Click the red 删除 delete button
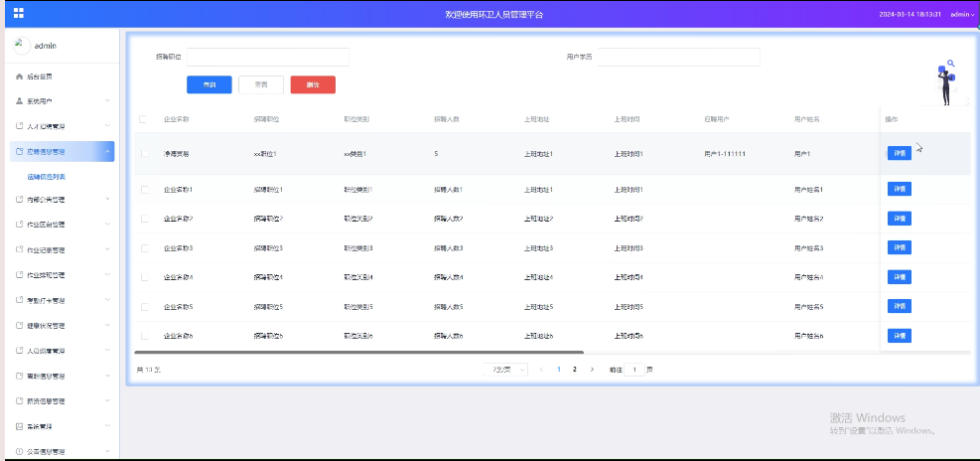The width and height of the screenshot is (980, 461). click(x=313, y=84)
